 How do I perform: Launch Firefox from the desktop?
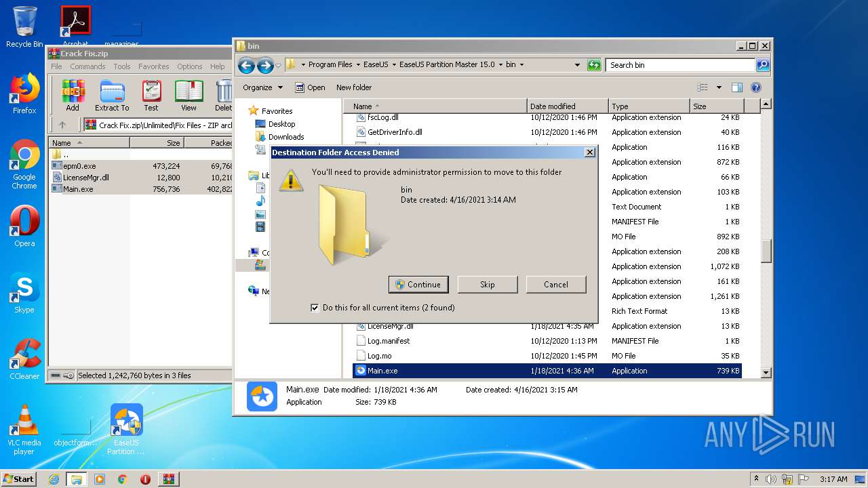tap(24, 94)
